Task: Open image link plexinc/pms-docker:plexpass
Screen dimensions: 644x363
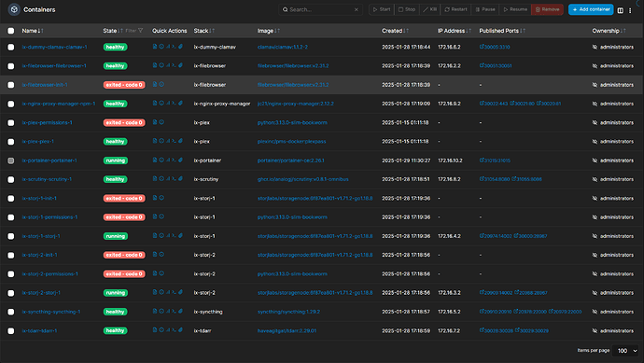Action: click(291, 141)
